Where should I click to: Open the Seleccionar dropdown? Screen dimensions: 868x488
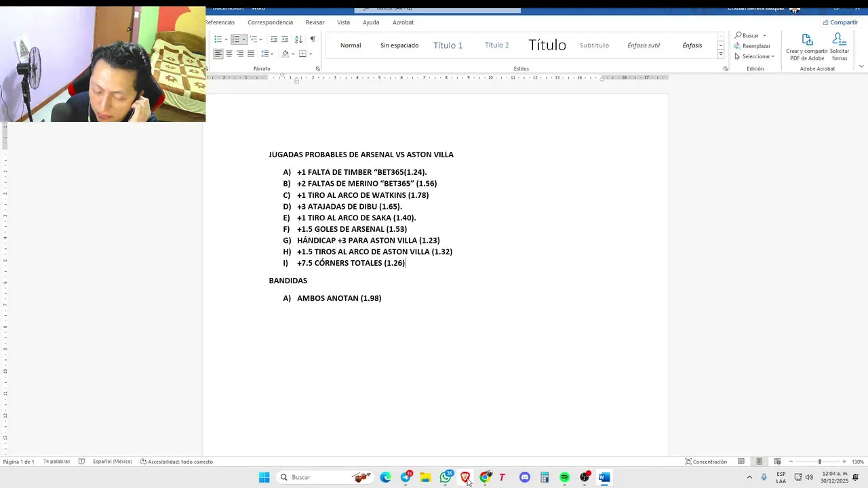(x=754, y=56)
